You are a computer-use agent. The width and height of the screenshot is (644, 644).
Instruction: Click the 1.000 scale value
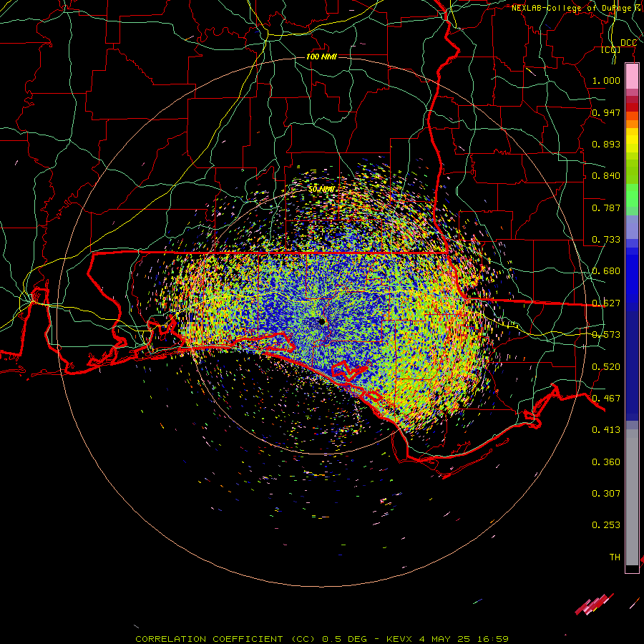tap(606, 80)
